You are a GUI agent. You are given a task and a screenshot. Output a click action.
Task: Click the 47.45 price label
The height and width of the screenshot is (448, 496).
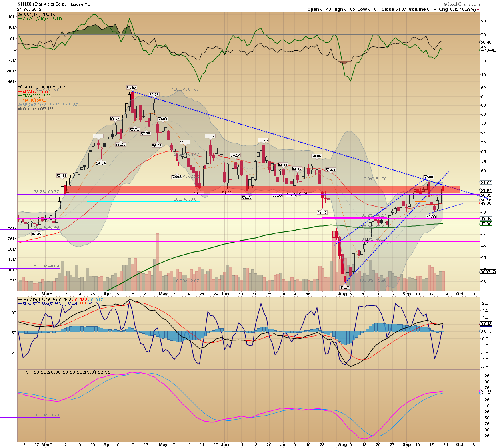tap(36, 234)
